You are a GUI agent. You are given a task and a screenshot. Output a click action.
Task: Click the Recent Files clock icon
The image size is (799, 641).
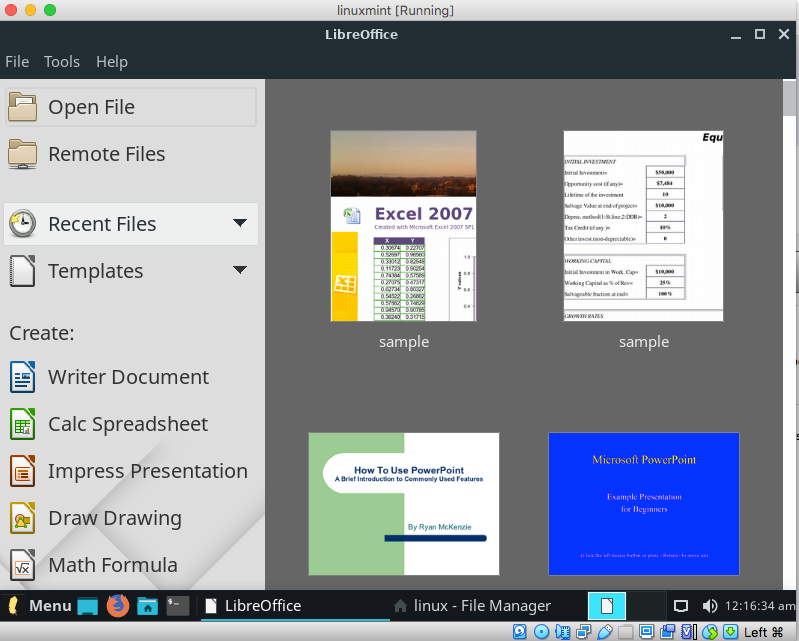pyautogui.click(x=22, y=223)
